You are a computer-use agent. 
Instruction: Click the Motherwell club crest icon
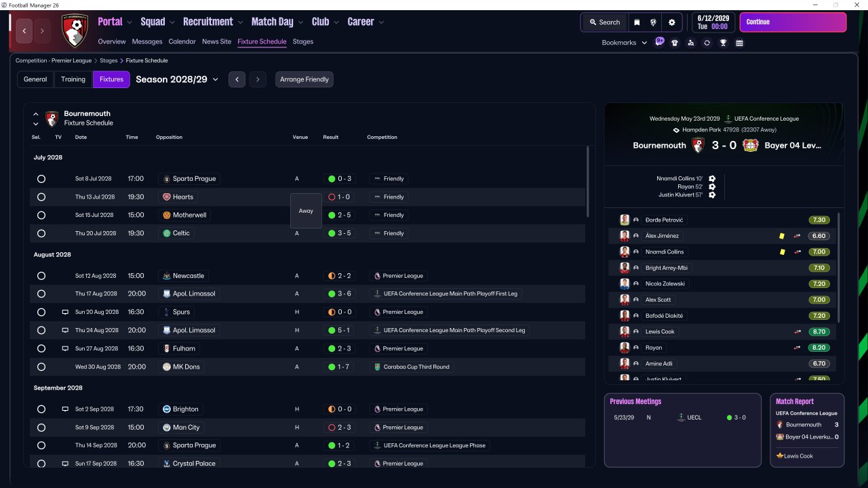tap(167, 215)
